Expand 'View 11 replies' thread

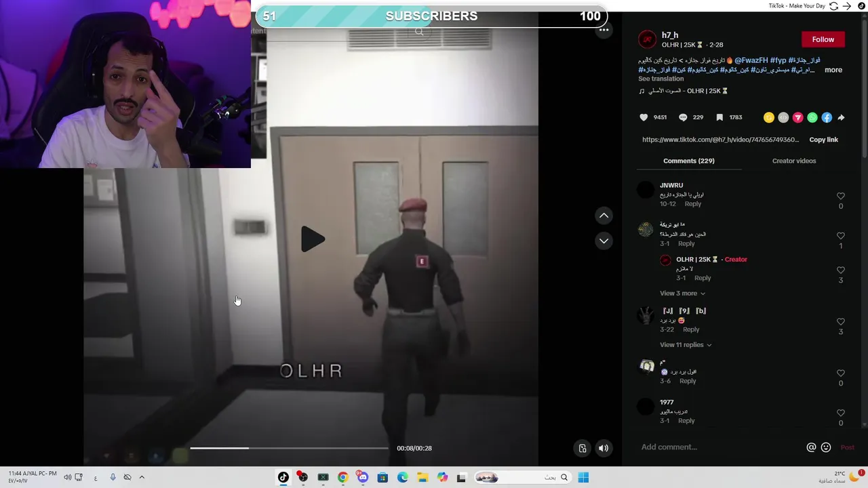point(686,345)
